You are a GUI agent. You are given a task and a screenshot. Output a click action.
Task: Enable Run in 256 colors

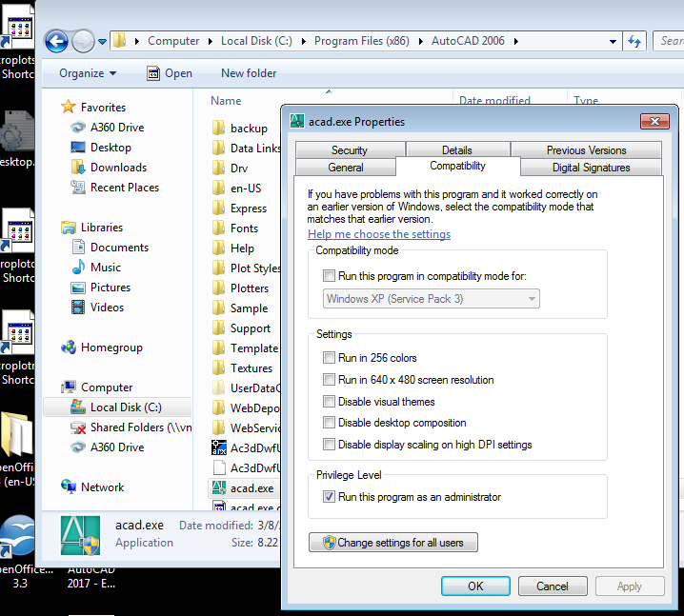point(330,358)
